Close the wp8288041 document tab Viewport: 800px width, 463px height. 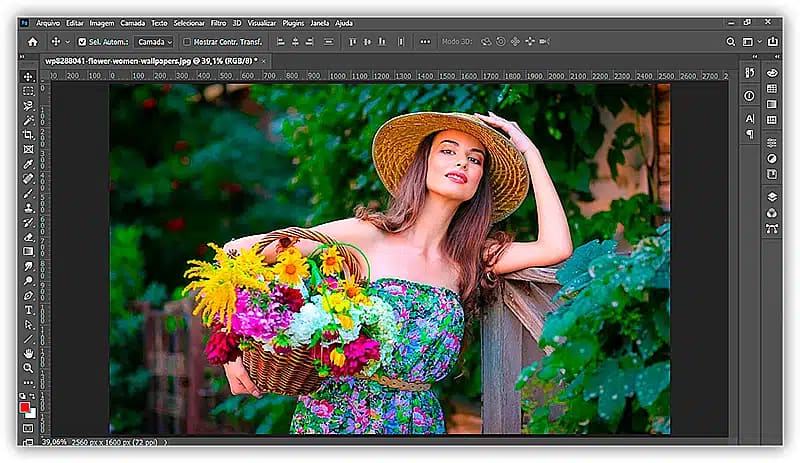[264, 61]
